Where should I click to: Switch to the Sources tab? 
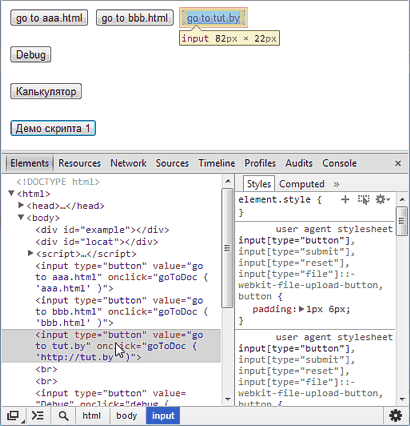coord(172,163)
